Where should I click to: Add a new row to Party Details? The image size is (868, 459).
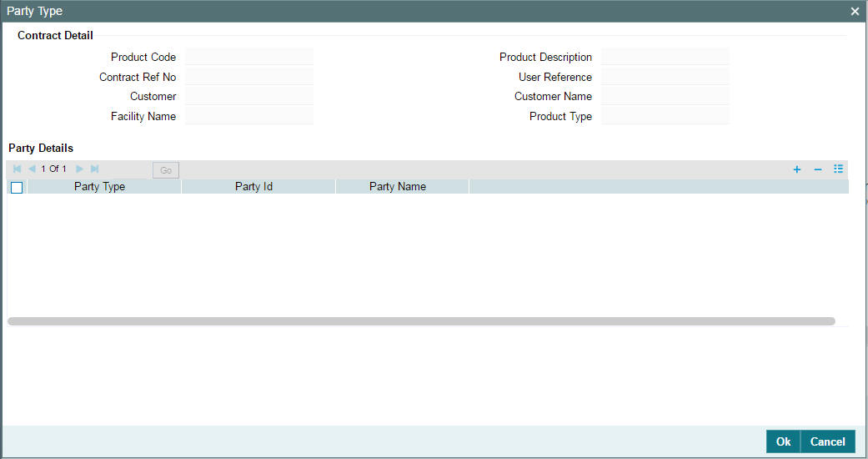(x=796, y=169)
